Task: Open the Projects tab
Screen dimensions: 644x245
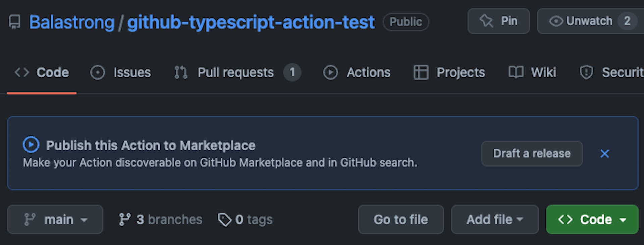Action: [449, 72]
